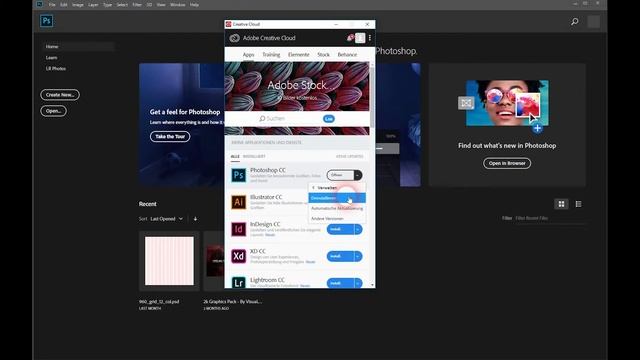Screen dimensions: 640x360
Task: Click the Filter Recent Files field
Action: point(550,218)
